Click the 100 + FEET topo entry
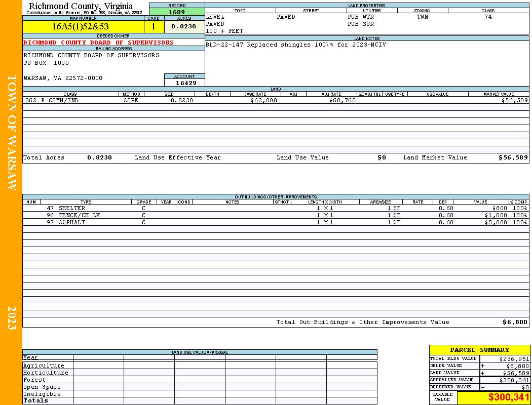Screen dimensions: 532x405 point(224,31)
